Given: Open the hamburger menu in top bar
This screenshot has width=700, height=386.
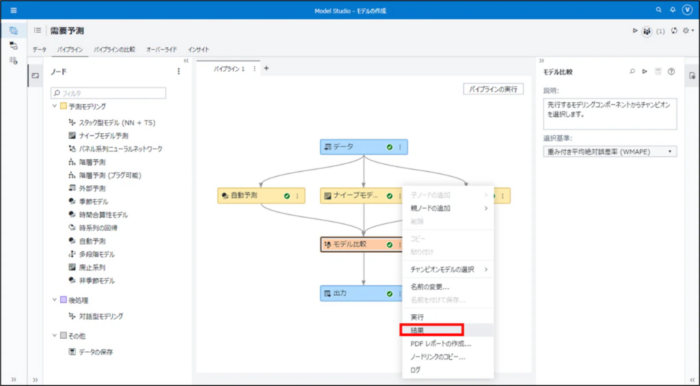Looking at the screenshot, I should 13,10.
